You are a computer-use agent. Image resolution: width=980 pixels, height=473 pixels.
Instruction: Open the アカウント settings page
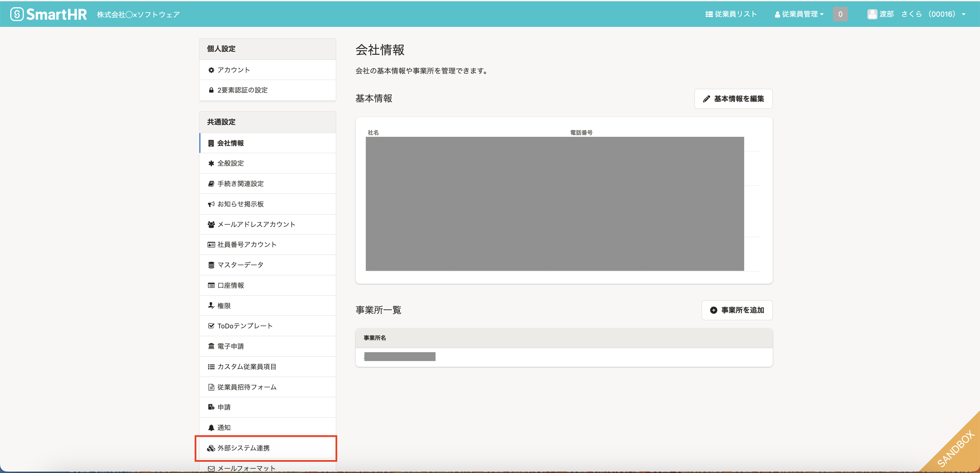click(267, 70)
